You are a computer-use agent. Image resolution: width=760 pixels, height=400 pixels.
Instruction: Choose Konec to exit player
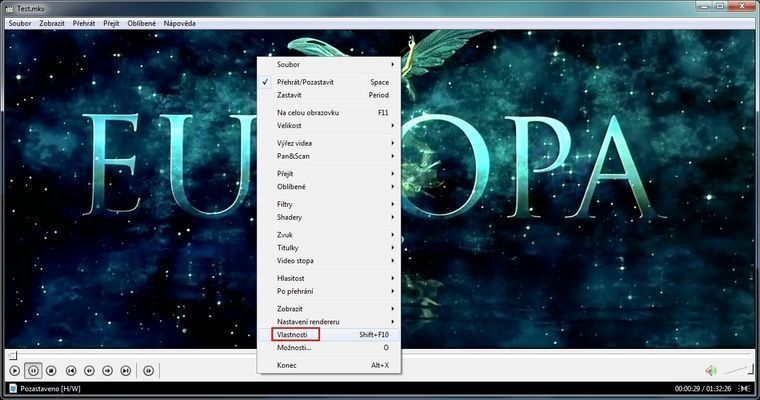(x=329, y=365)
